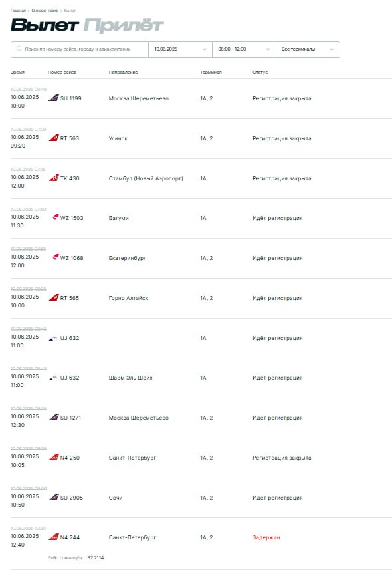
Task: Open Онлайн-табло breadcrumb link
Action: (x=45, y=11)
